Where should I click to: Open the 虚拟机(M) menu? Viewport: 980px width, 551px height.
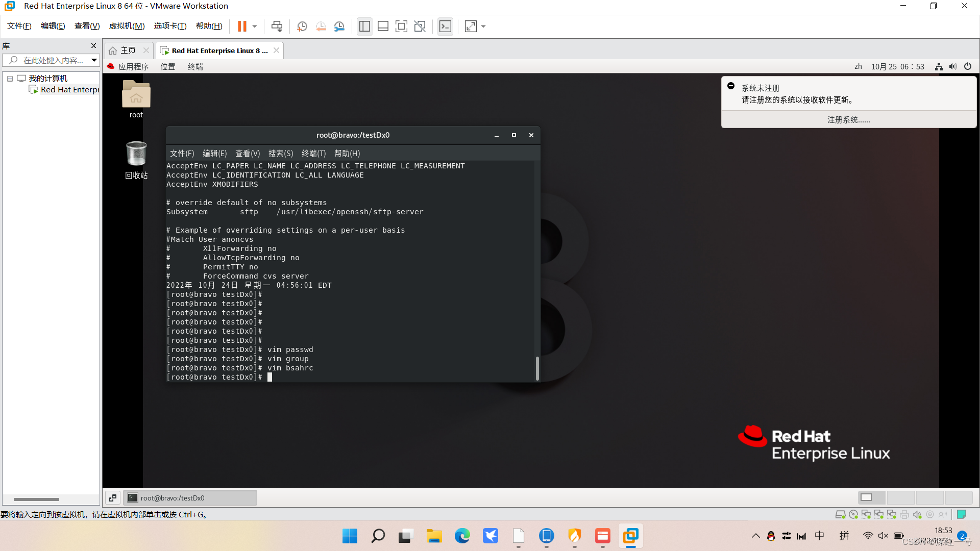pyautogui.click(x=127, y=26)
